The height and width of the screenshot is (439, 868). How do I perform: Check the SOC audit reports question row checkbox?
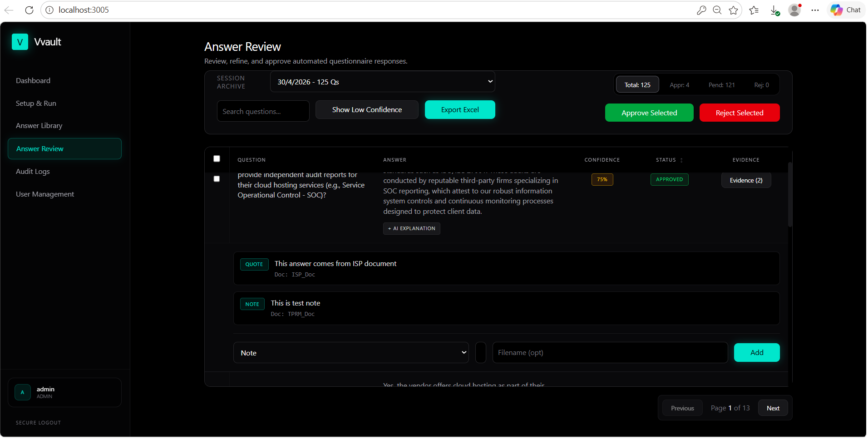click(217, 179)
